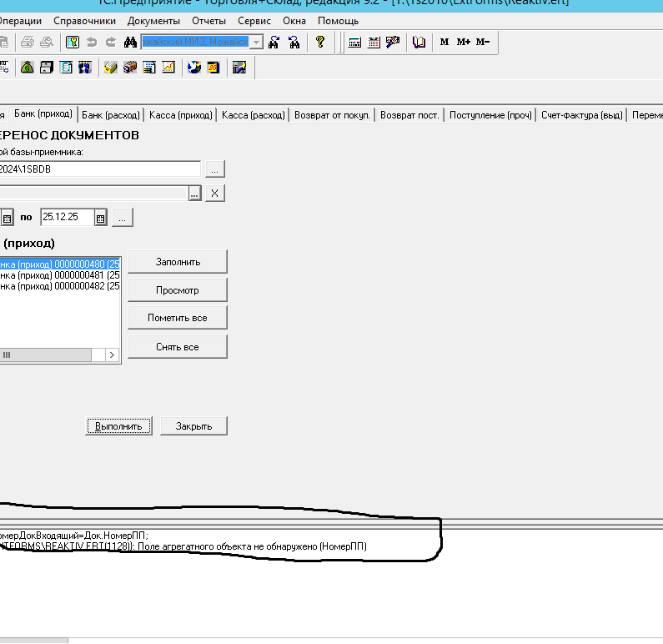Screen dimensions: 663x644
Task: Switch to the Касса (приход) tab
Action: coord(180,115)
